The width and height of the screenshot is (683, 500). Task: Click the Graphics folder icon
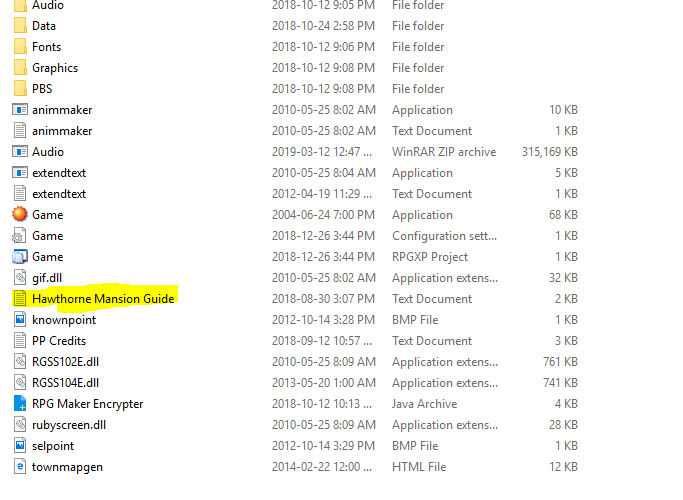(20, 68)
